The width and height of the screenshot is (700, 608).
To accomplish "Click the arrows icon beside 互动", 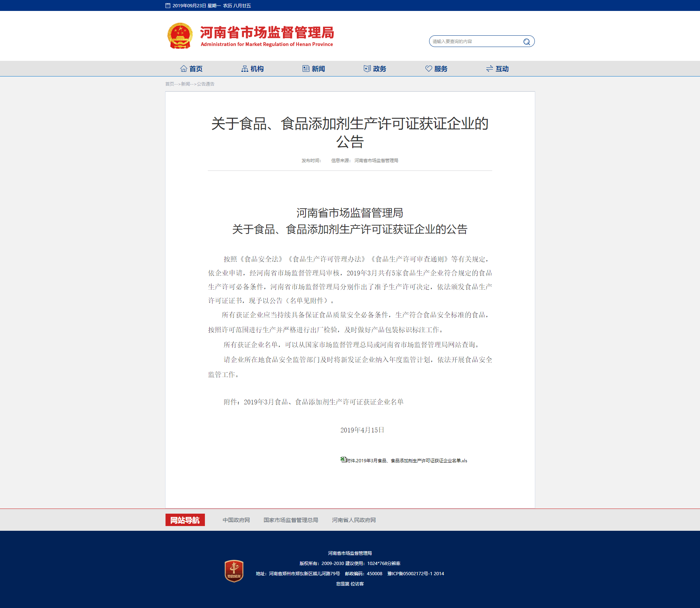I will 489,68.
